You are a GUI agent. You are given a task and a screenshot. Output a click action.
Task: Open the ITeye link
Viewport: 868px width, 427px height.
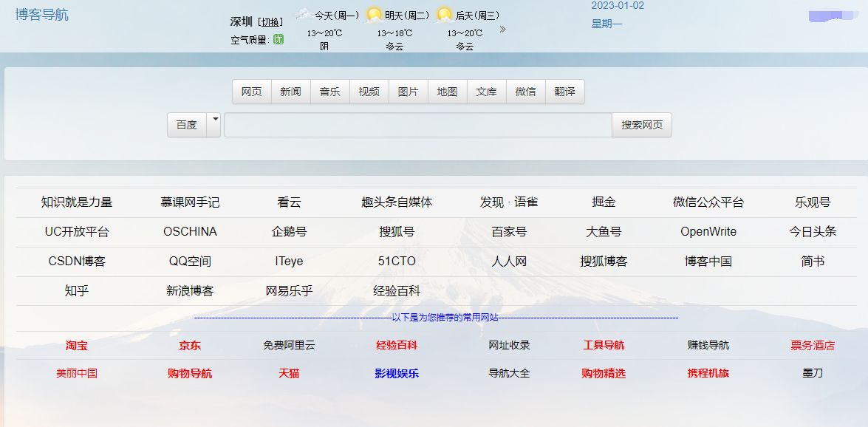tap(290, 261)
